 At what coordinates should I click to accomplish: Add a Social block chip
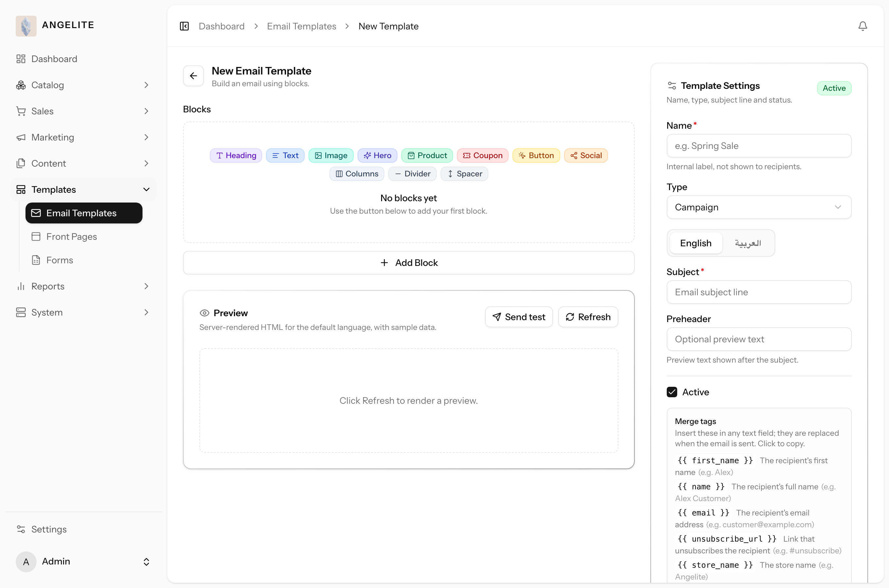tap(586, 155)
